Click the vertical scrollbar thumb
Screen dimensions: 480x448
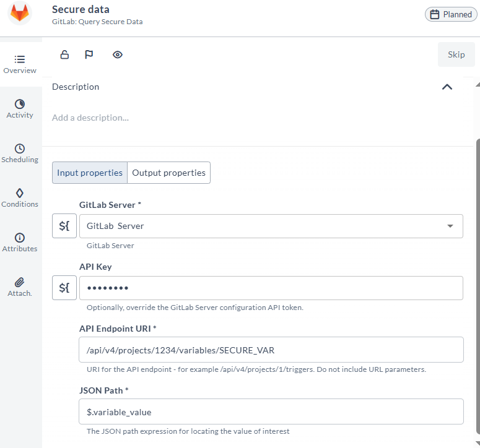click(x=478, y=286)
